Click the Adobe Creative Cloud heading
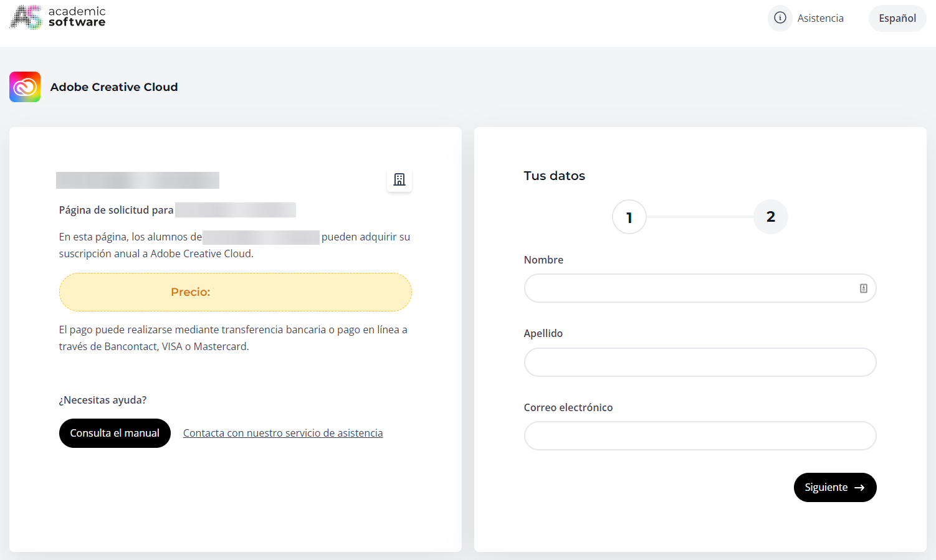This screenshot has height=560, width=936. point(114,87)
